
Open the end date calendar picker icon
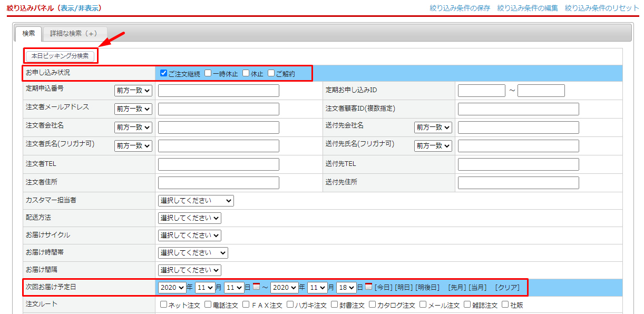click(x=368, y=287)
